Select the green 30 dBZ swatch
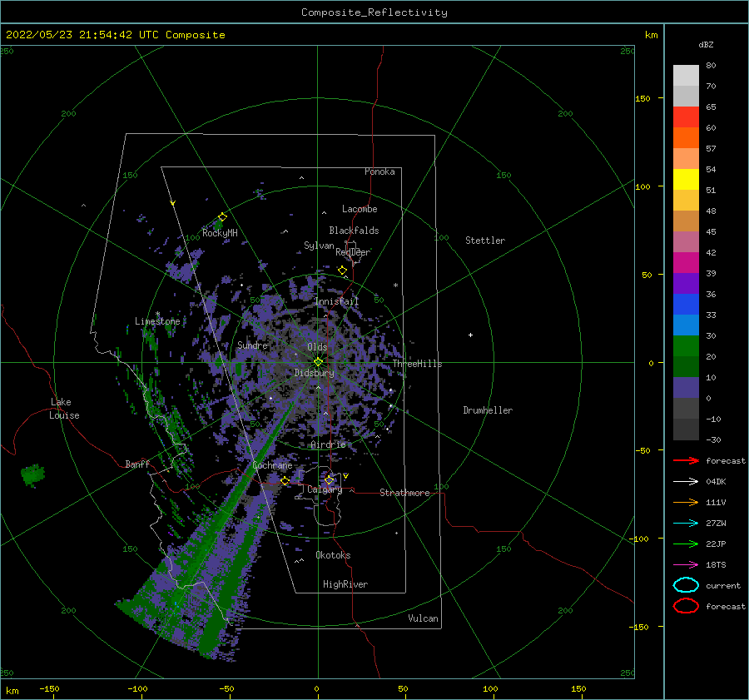The height and width of the screenshot is (700, 749). 686,345
